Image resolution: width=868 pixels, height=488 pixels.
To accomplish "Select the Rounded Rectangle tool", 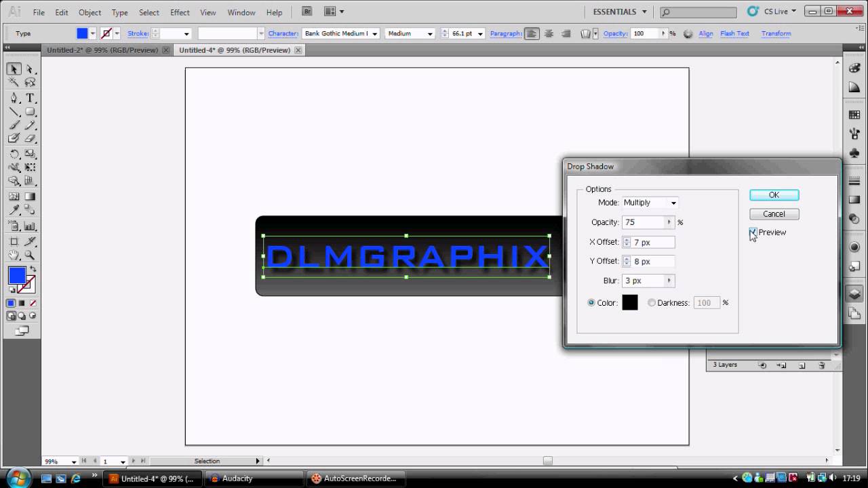I will click(x=30, y=112).
